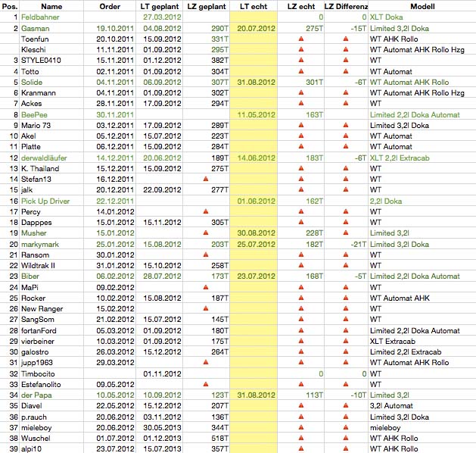Image resolution: width=476 pixels, height=453 pixels.
Task: Click the LZ geplant warning triangle for Ransom
Action: (206, 255)
